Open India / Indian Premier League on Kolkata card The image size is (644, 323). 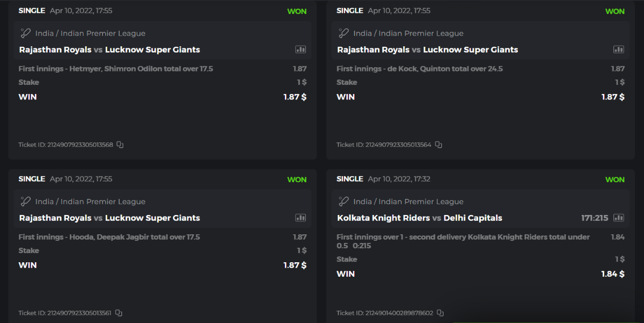[x=408, y=202]
